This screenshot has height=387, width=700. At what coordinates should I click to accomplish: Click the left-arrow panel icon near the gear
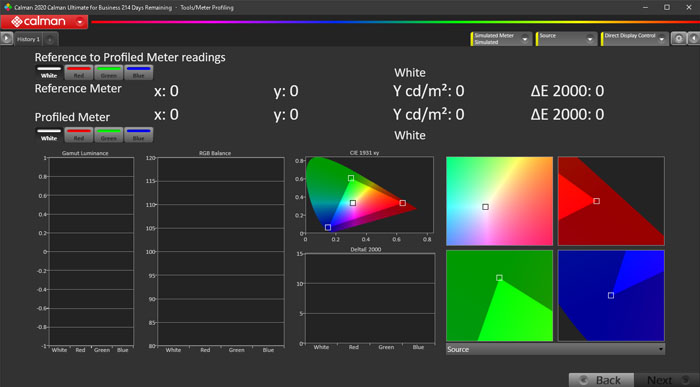pyautogui.click(x=693, y=39)
